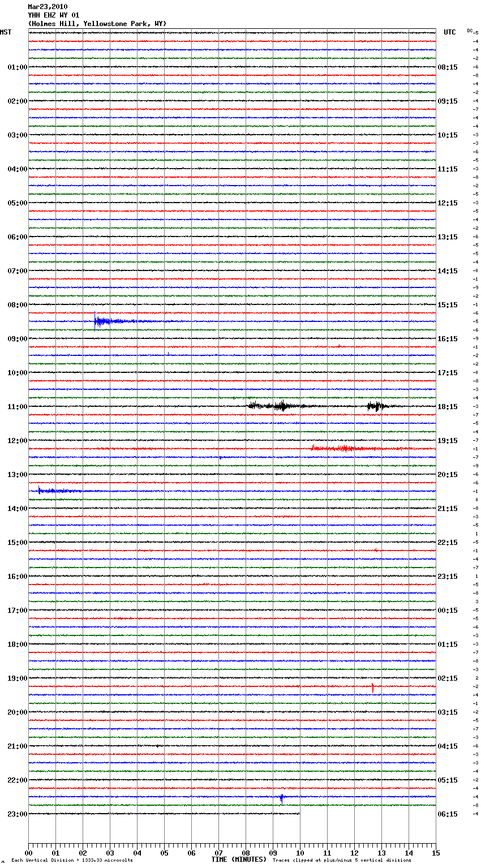Click the blue seismic burst on the 08:30 trace
Viewport: 481px width, 868px height.
[116, 321]
